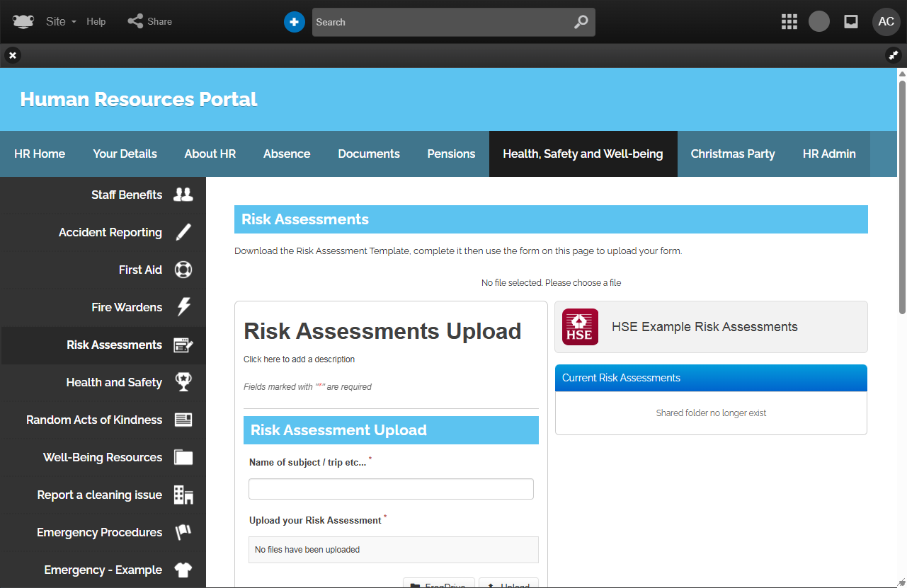
Task: Toggle the expand view arrows button
Action: coord(894,55)
